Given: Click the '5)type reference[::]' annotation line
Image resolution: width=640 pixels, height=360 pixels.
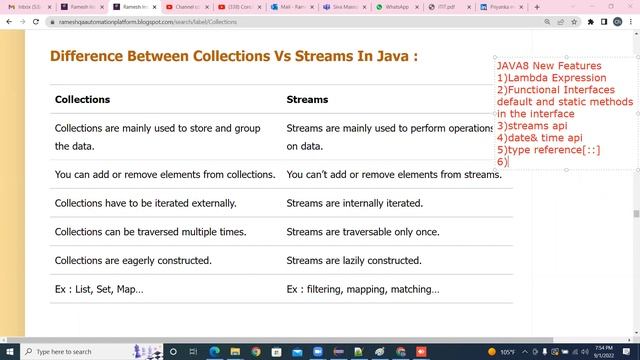Looking at the screenshot, I should click(x=549, y=150).
